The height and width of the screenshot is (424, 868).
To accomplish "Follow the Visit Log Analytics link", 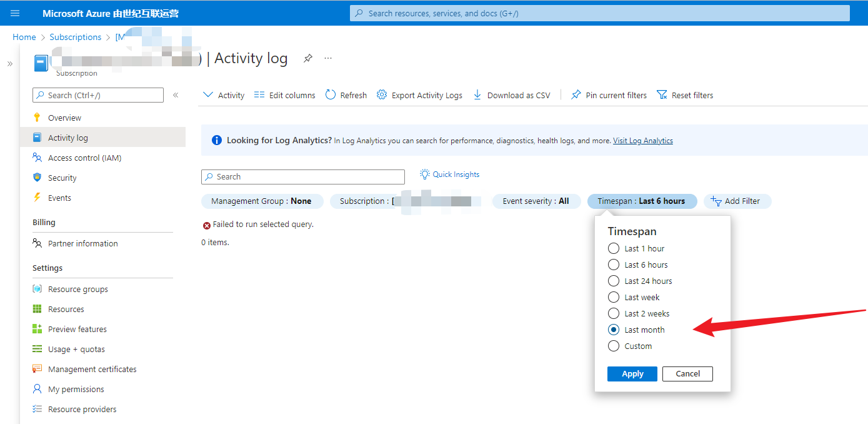I will (642, 141).
